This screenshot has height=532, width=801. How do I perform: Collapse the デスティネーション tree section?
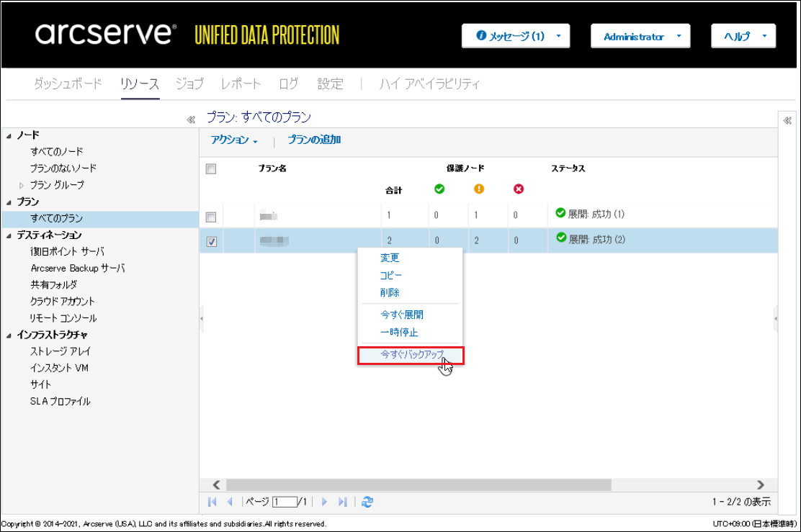9,236
